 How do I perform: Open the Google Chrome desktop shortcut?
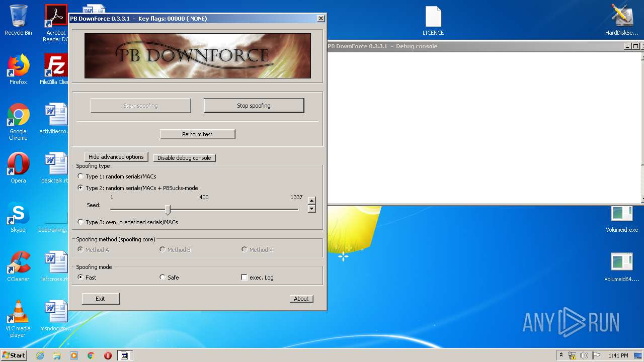tap(18, 122)
